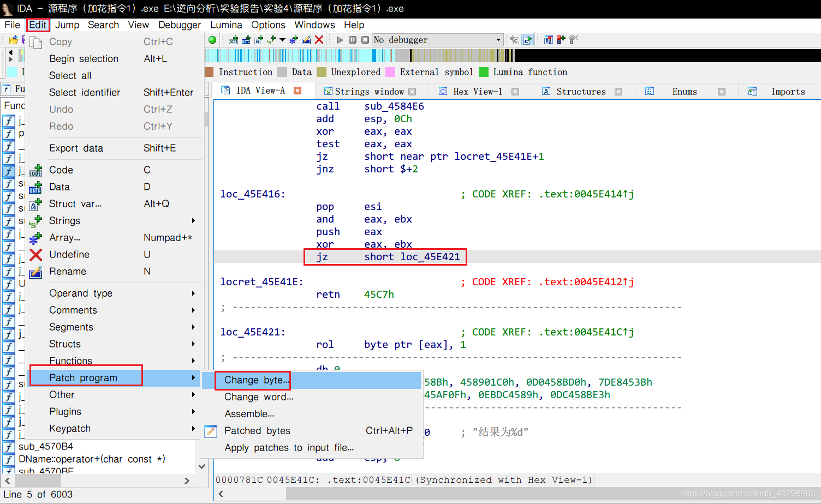Click the red X Undefine toolbar icon
821x504 pixels.
pyautogui.click(x=319, y=40)
